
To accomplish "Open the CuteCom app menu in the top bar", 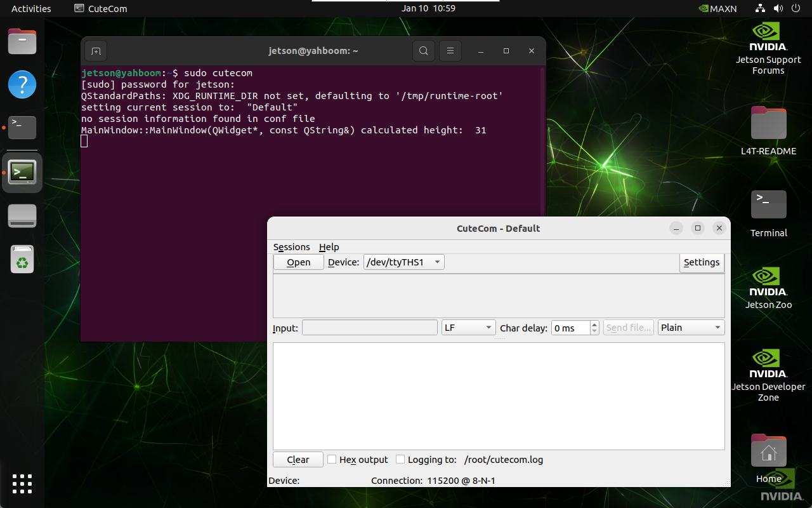I will click(x=101, y=9).
